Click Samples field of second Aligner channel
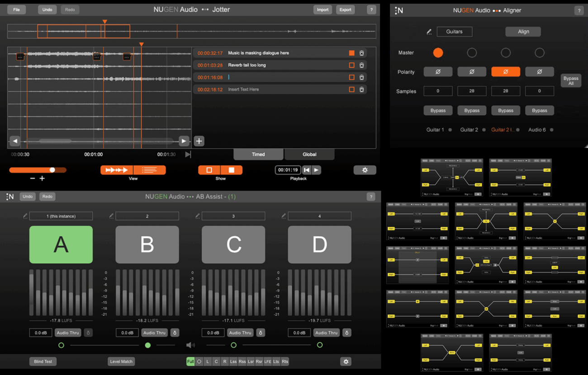This screenshot has width=588, height=375. [x=472, y=91]
